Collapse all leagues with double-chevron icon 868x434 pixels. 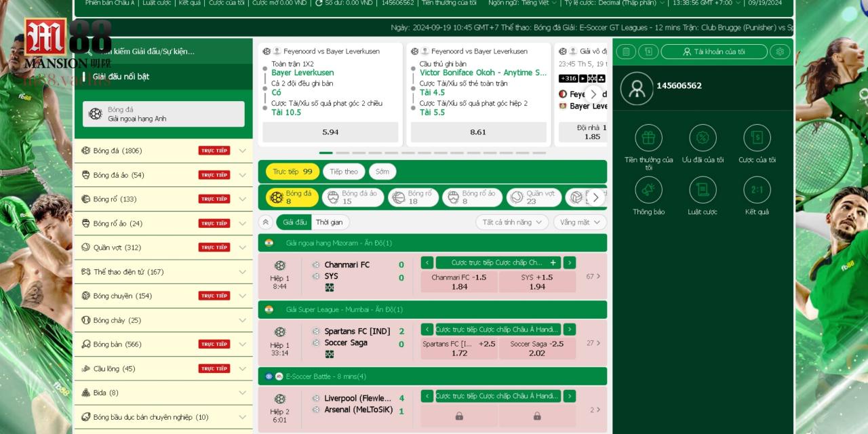tap(266, 222)
